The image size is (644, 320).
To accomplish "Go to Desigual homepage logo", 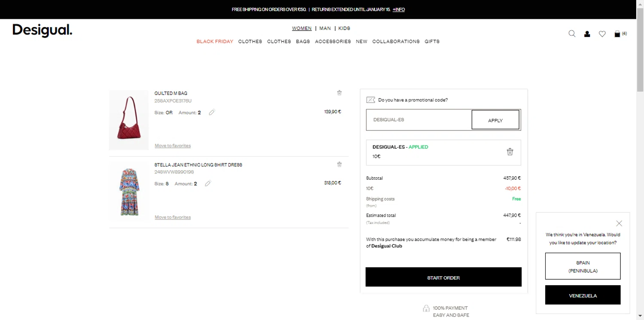I will pos(43,30).
